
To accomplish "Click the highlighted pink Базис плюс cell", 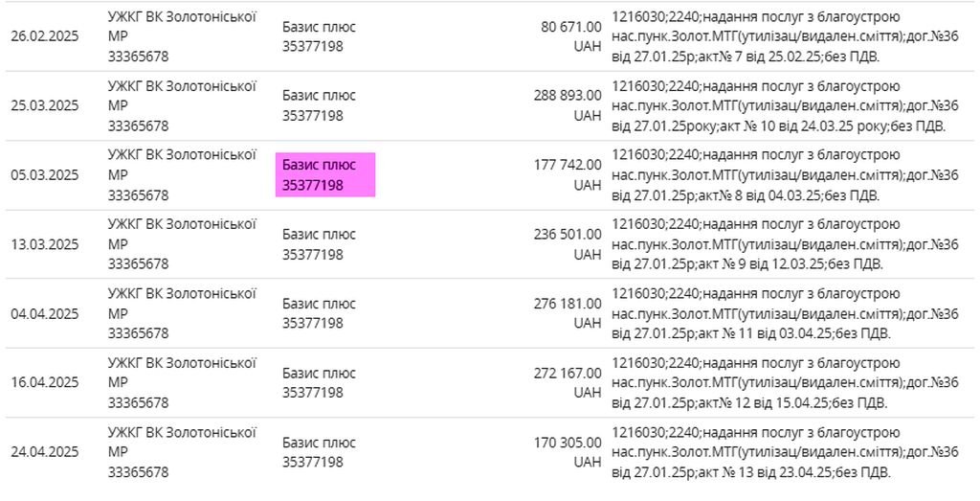I will pyautogui.click(x=324, y=175).
